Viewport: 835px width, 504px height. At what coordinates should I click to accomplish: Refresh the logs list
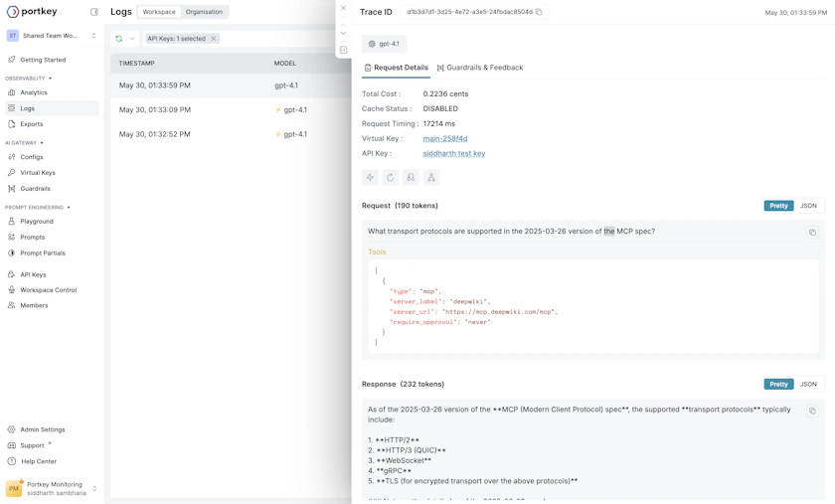click(118, 39)
